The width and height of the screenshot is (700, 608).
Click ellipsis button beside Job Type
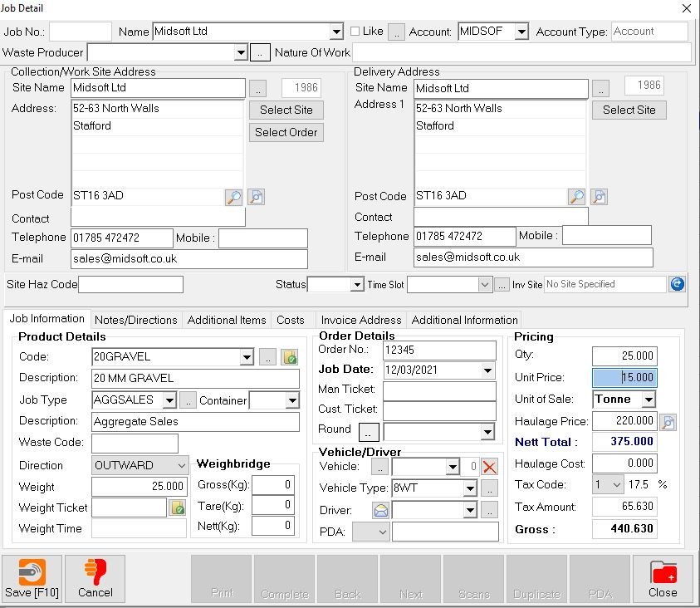click(188, 400)
